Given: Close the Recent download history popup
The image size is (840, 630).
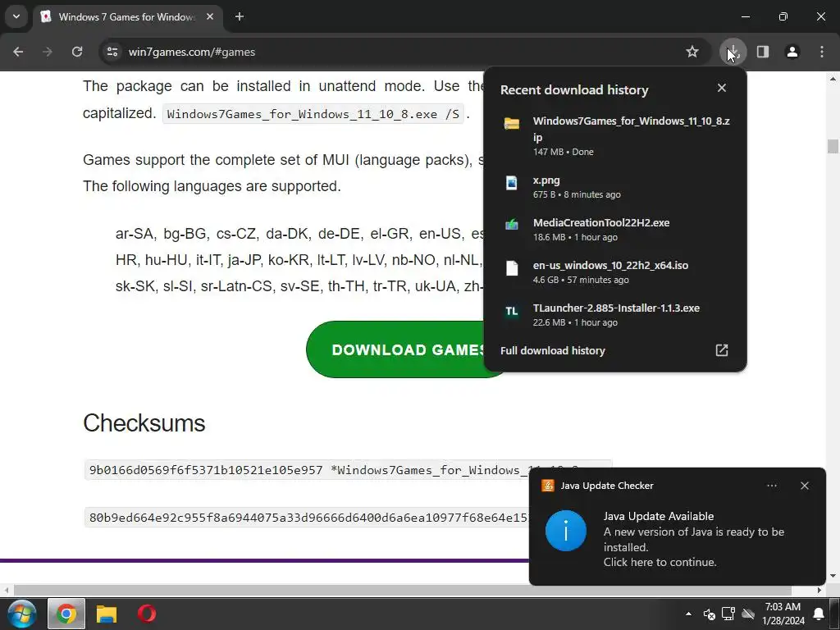Looking at the screenshot, I should [722, 88].
